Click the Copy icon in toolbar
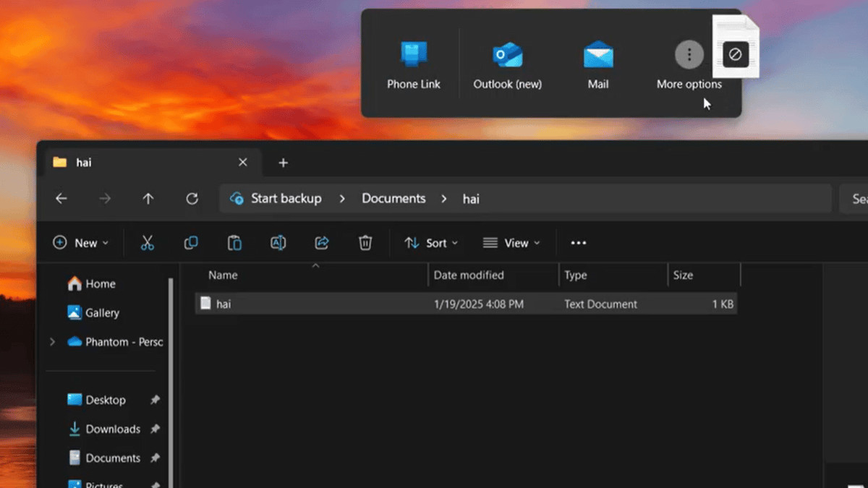868x488 pixels. (x=191, y=243)
